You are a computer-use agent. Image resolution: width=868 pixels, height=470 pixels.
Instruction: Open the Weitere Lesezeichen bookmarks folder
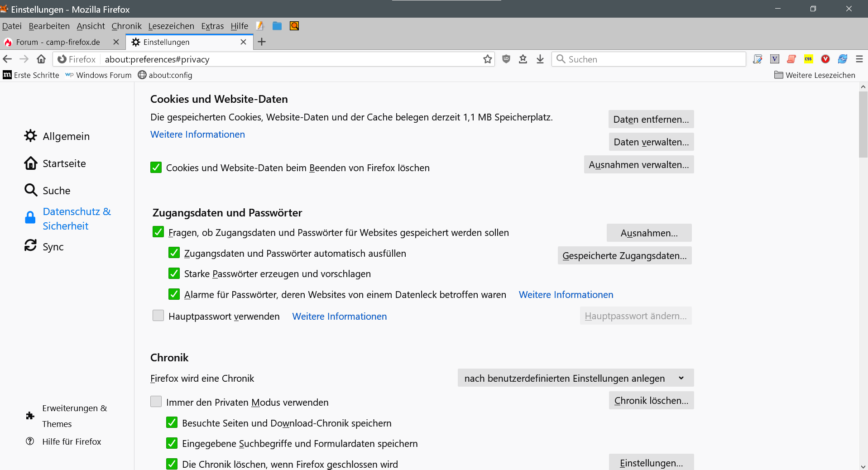coord(815,75)
